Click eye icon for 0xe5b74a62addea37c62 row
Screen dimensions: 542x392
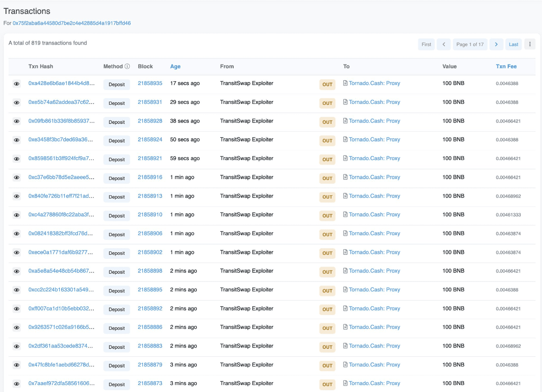click(x=17, y=103)
